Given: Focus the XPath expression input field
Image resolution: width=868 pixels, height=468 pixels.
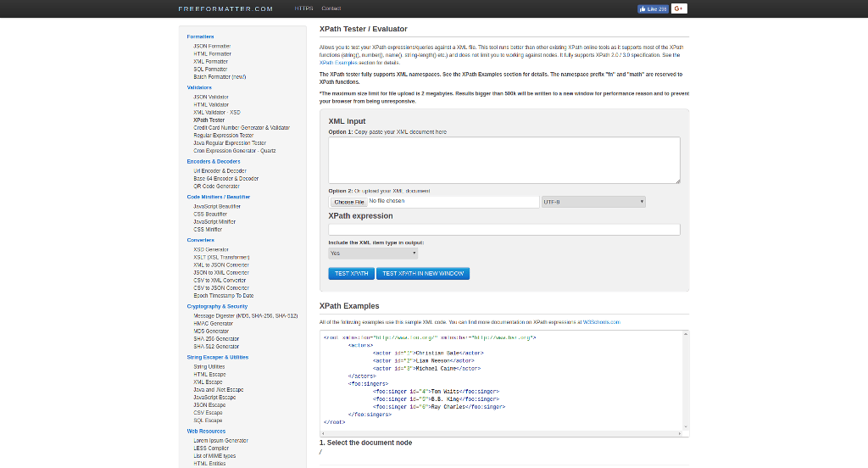Looking at the screenshot, I should (504, 229).
